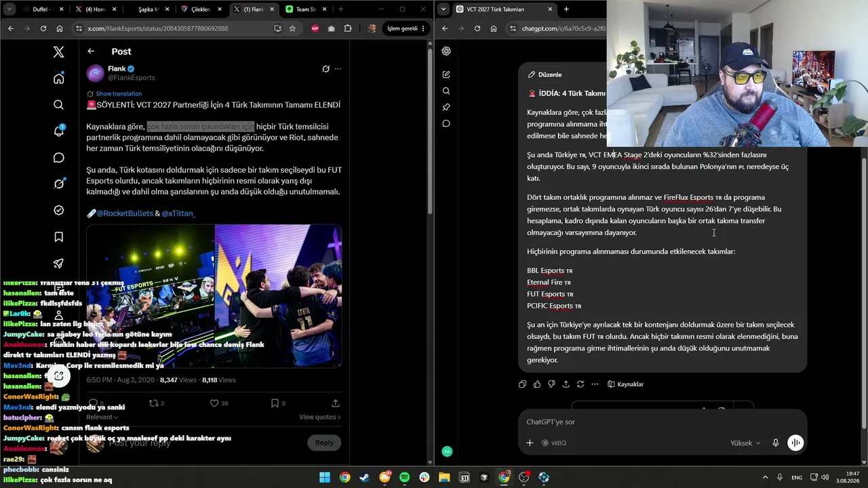
Task: Open the Windows Start menu
Action: tap(325, 477)
